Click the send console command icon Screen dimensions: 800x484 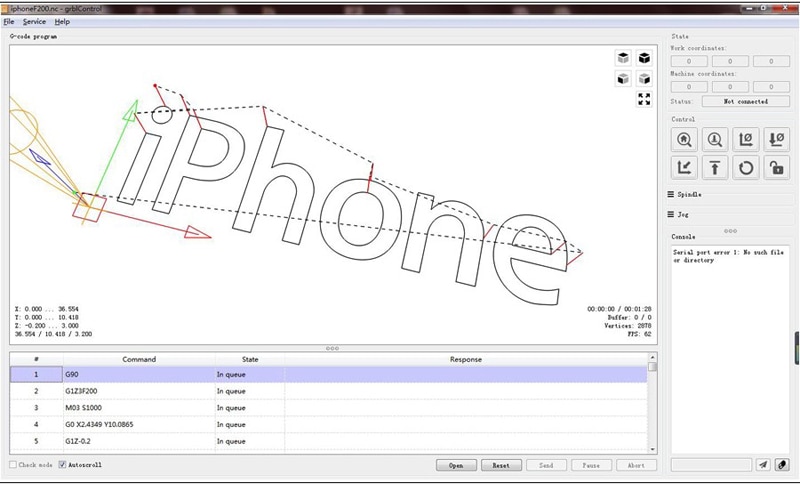point(763,465)
